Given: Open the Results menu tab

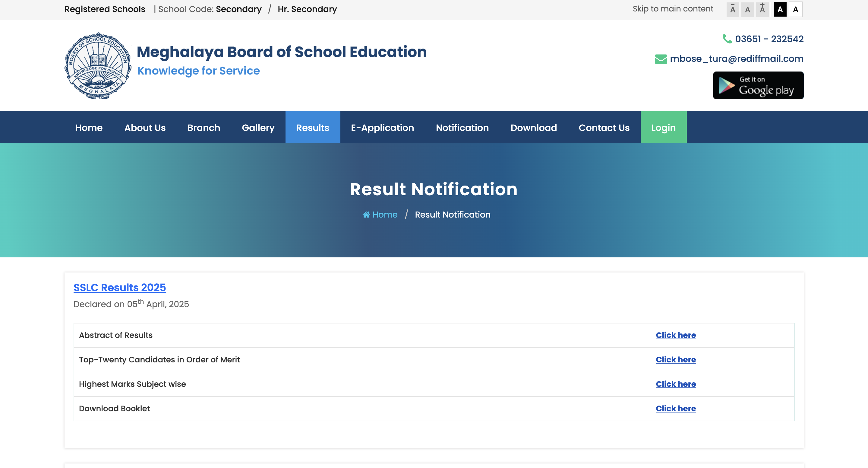Looking at the screenshot, I should 312,127.
